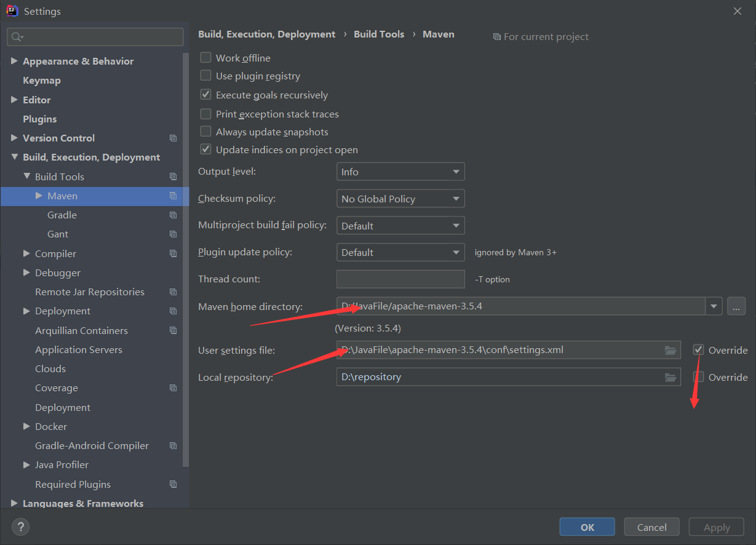Click inside the Thread count input field
This screenshot has width=756, height=545.
click(400, 279)
